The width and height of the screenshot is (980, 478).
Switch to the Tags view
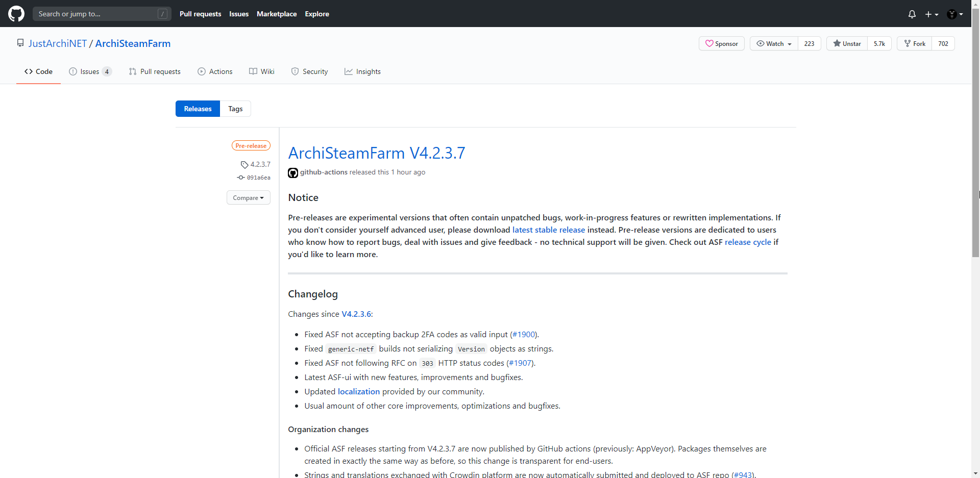(x=235, y=109)
